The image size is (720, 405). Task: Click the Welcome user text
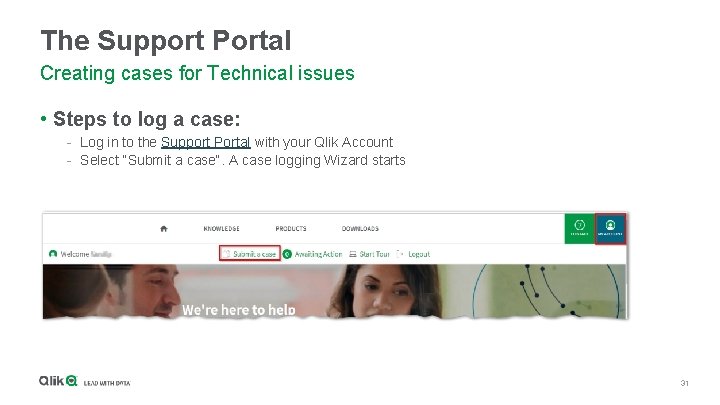pyautogui.click(x=86, y=254)
